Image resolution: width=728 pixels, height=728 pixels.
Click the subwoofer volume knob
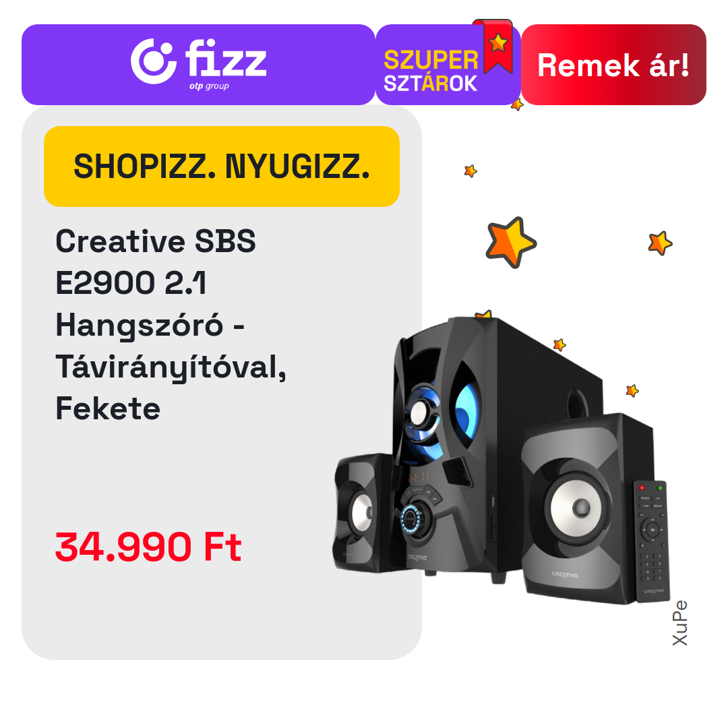[413, 518]
